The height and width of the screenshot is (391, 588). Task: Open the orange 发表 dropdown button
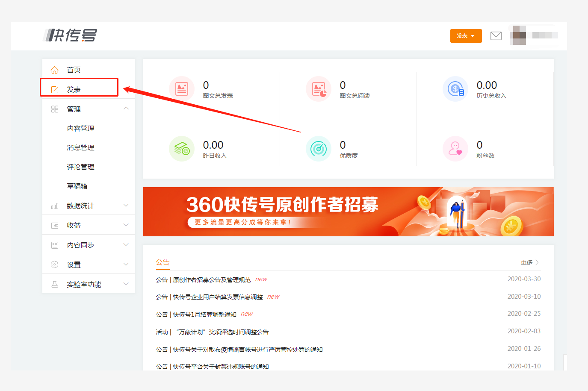point(466,36)
